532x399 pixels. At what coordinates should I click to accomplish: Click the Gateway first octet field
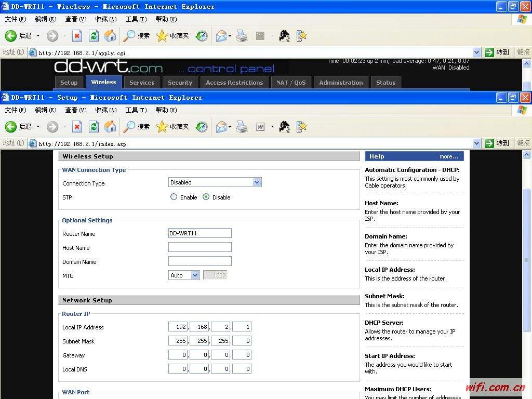click(x=178, y=355)
